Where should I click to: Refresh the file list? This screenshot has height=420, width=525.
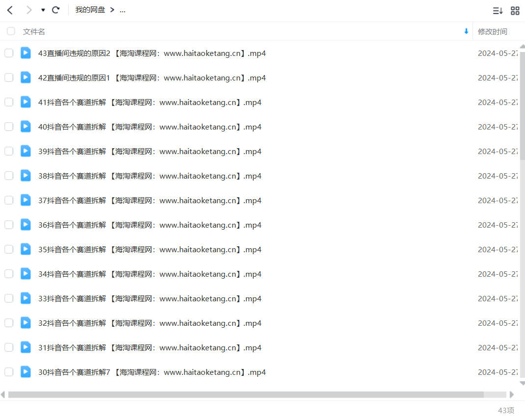[56, 10]
